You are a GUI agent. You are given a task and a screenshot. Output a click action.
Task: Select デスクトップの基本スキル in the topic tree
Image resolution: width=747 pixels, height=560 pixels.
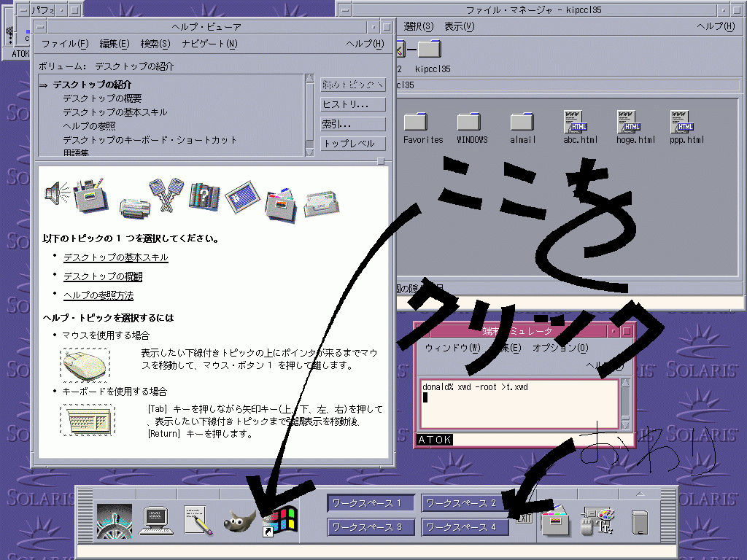point(115,112)
